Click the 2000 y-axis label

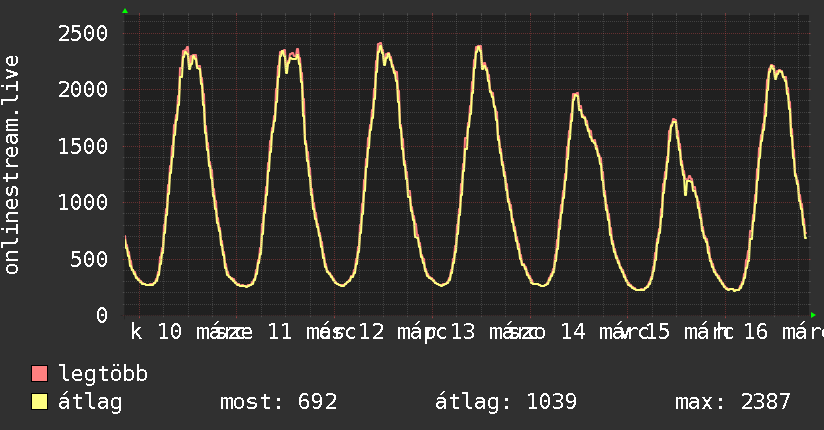(x=83, y=90)
